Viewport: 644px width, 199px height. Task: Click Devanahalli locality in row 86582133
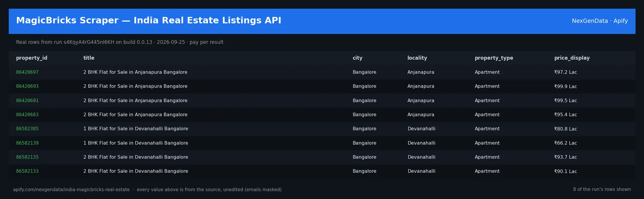[x=421, y=171]
